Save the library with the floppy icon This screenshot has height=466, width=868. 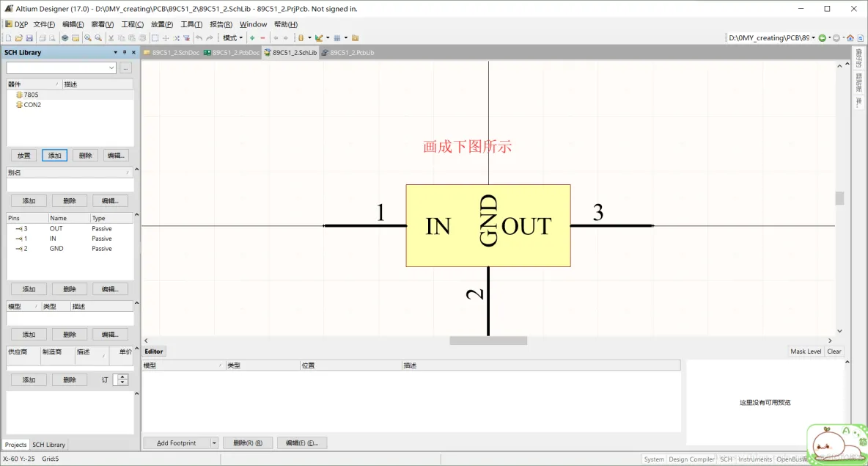29,38
